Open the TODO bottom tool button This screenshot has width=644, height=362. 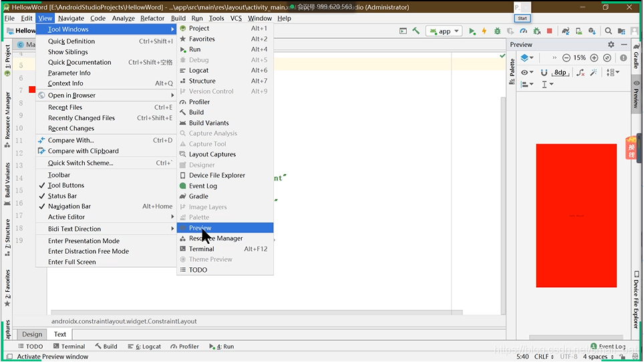coord(31,347)
